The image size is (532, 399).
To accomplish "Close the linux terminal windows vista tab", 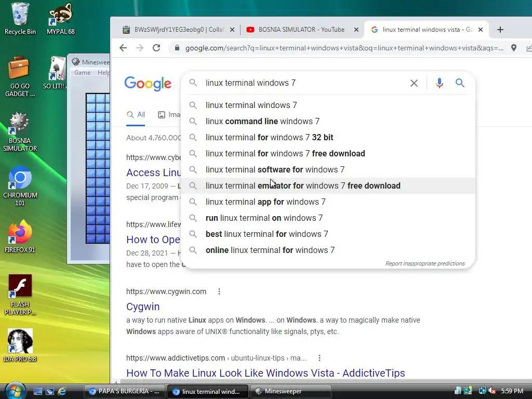I will pyautogui.click(x=481, y=30).
